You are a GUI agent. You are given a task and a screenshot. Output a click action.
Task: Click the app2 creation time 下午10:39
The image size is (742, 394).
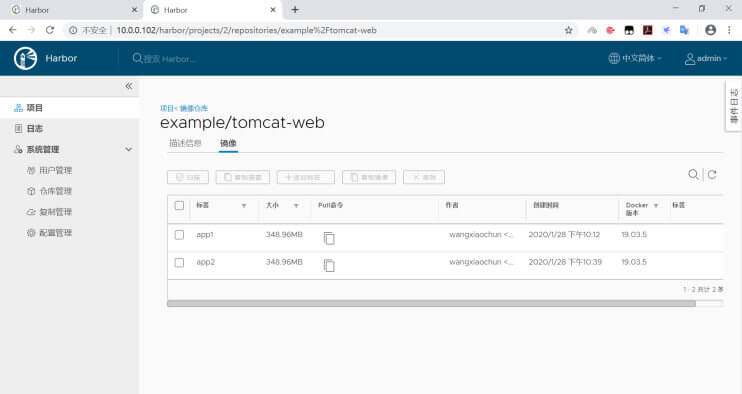(x=565, y=262)
